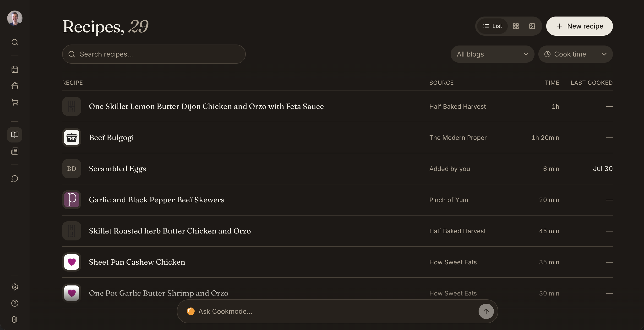Click the user profile avatar
The width and height of the screenshot is (644, 330).
click(15, 18)
